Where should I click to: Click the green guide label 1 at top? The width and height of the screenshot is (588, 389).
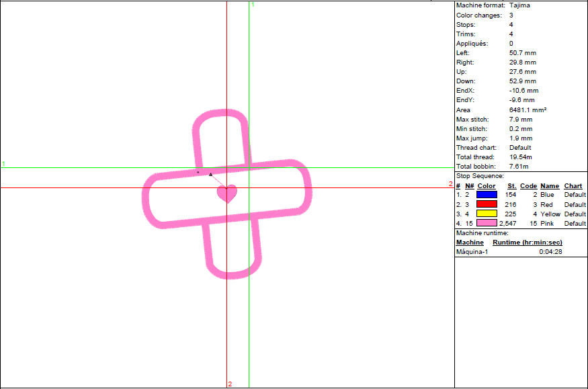252,5
